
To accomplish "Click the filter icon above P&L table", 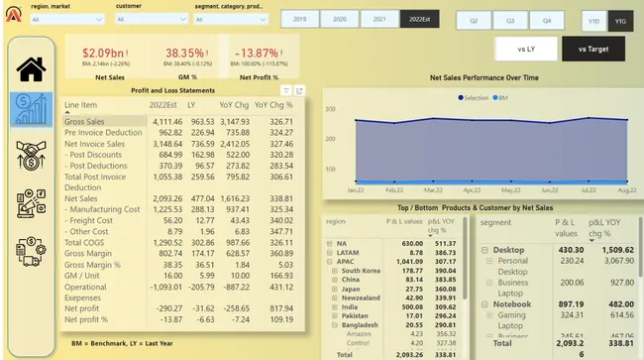I will point(286,91).
